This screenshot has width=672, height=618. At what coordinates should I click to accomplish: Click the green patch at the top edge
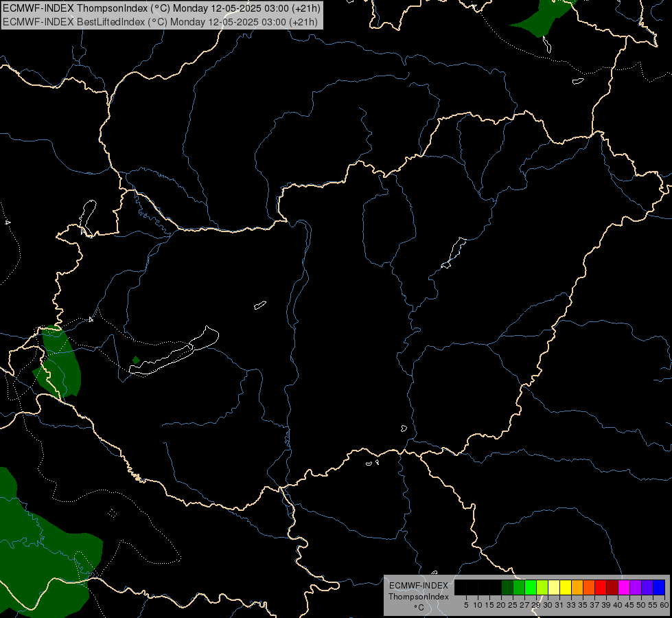click(x=542, y=17)
